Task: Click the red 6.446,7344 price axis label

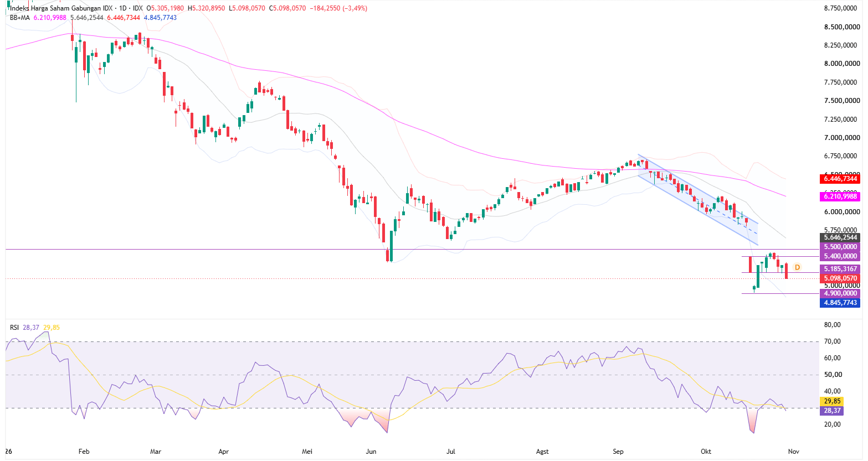Action: click(x=840, y=179)
